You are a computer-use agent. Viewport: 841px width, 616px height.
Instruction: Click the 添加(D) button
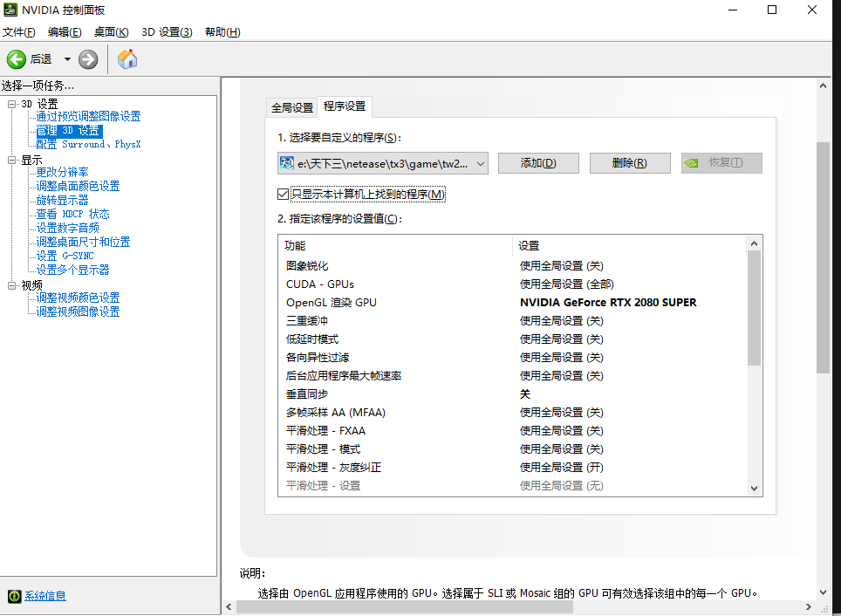[538, 163]
